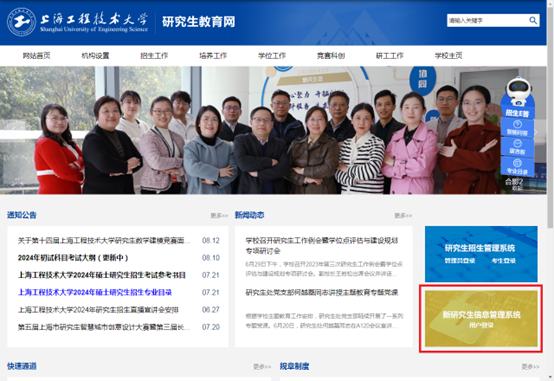
Task: Show previous banner slide arrow
Action: (x=12, y=130)
